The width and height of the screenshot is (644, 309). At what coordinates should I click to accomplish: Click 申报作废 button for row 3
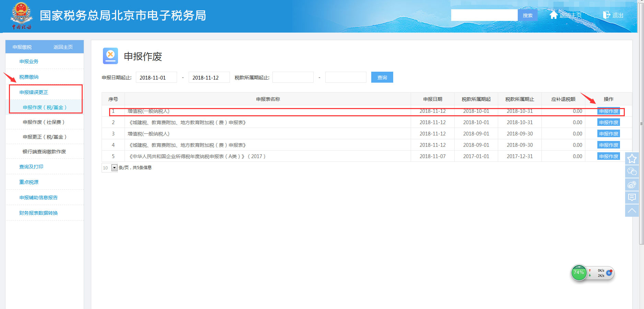[x=609, y=134]
